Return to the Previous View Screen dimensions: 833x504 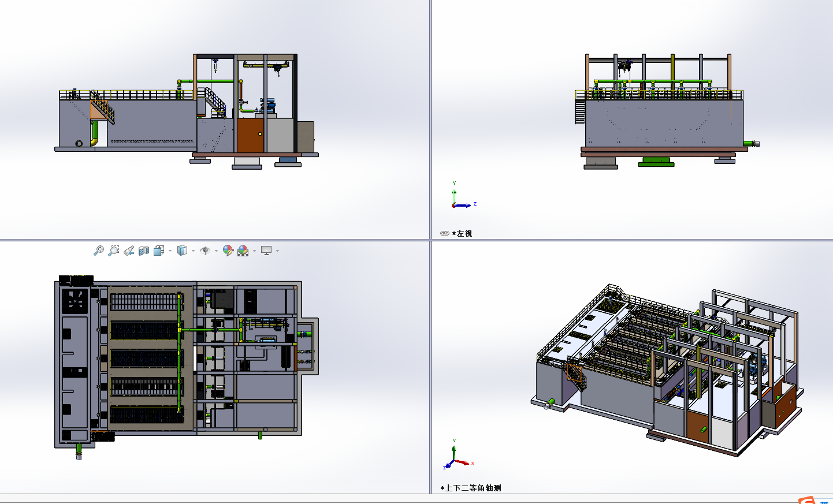click(x=129, y=251)
